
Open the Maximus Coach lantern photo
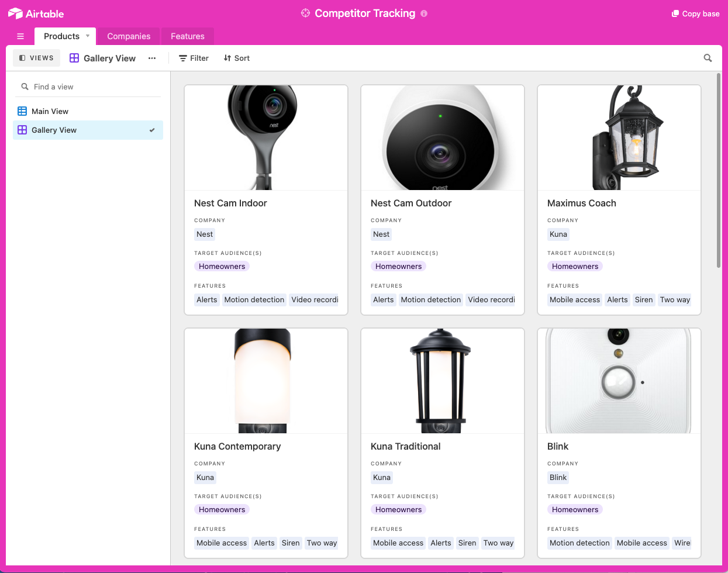619,137
